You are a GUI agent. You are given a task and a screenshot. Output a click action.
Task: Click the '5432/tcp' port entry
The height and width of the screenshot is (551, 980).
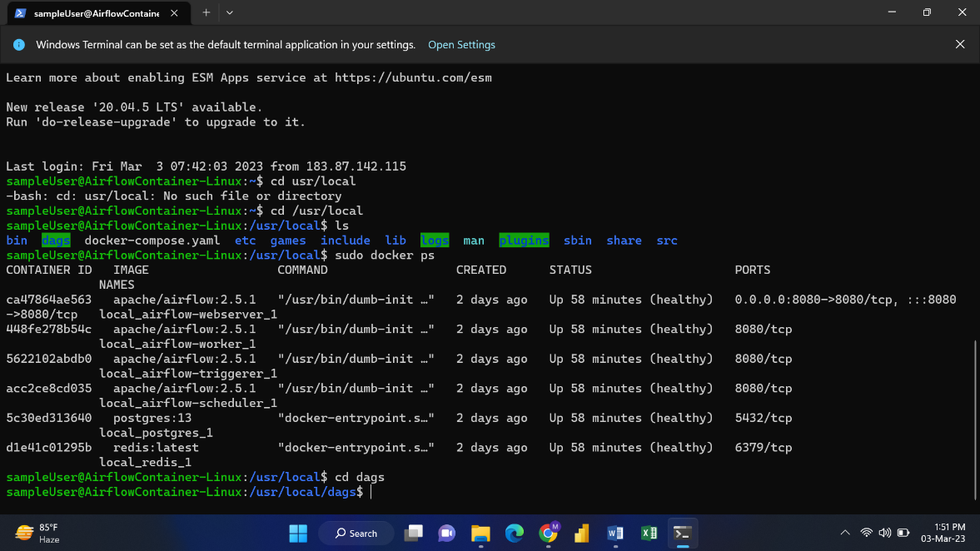tap(764, 418)
